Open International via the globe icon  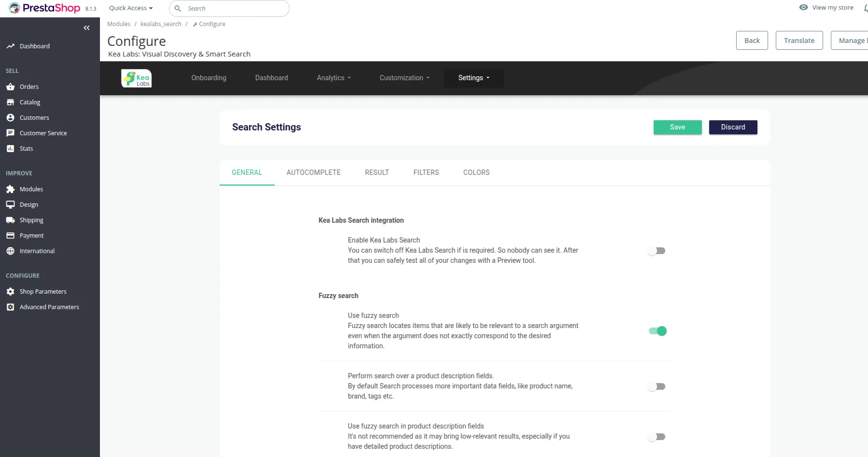tap(11, 251)
